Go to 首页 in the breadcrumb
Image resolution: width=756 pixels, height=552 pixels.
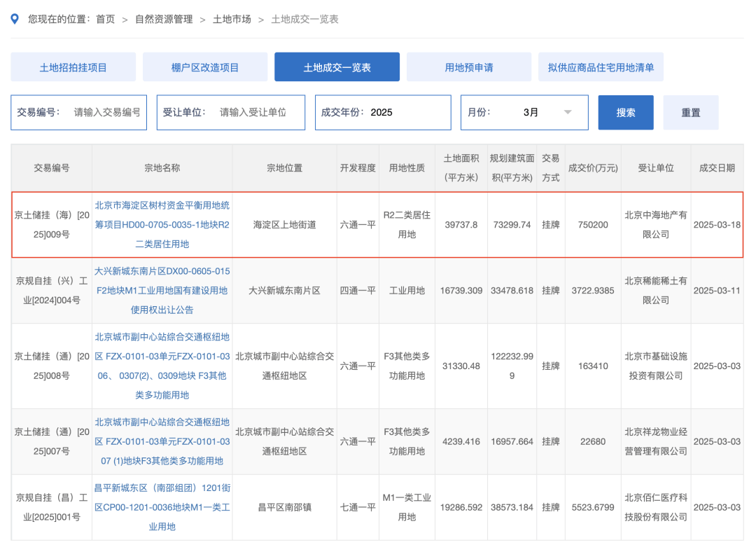pyautogui.click(x=105, y=19)
